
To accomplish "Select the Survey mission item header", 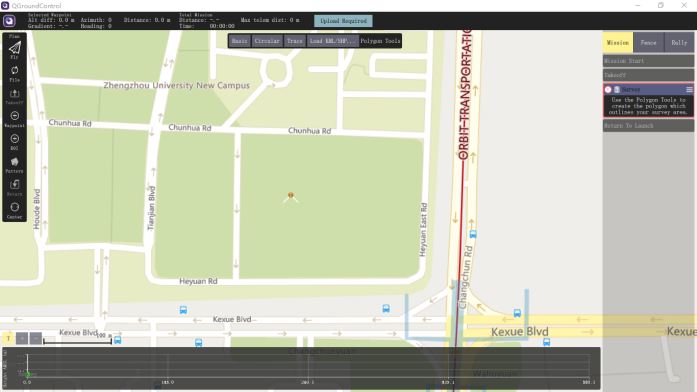I will [x=649, y=89].
